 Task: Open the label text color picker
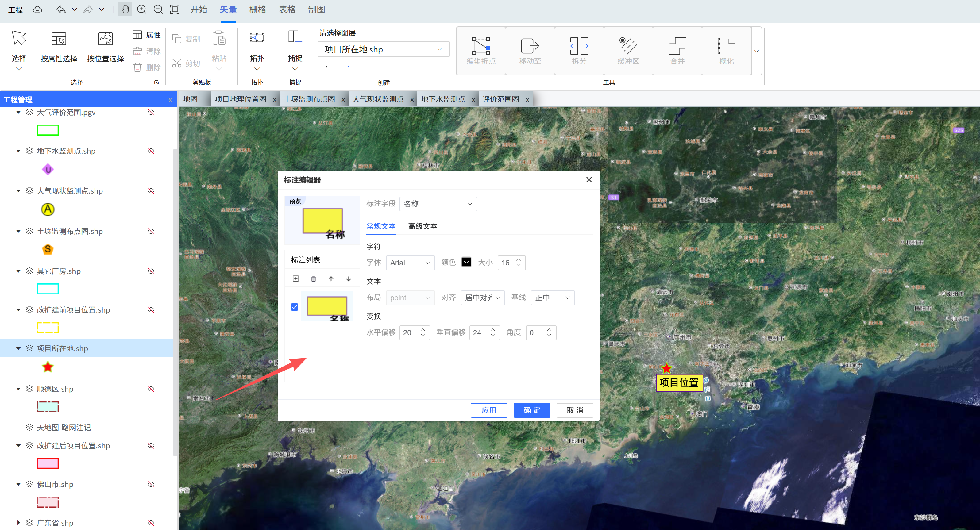[x=466, y=262]
